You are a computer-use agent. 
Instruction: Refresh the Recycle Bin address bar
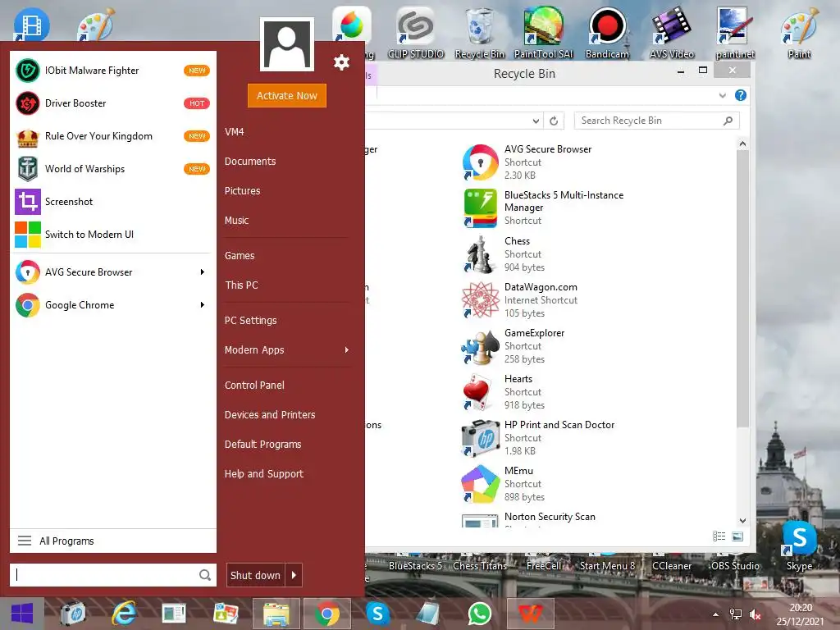(x=554, y=121)
